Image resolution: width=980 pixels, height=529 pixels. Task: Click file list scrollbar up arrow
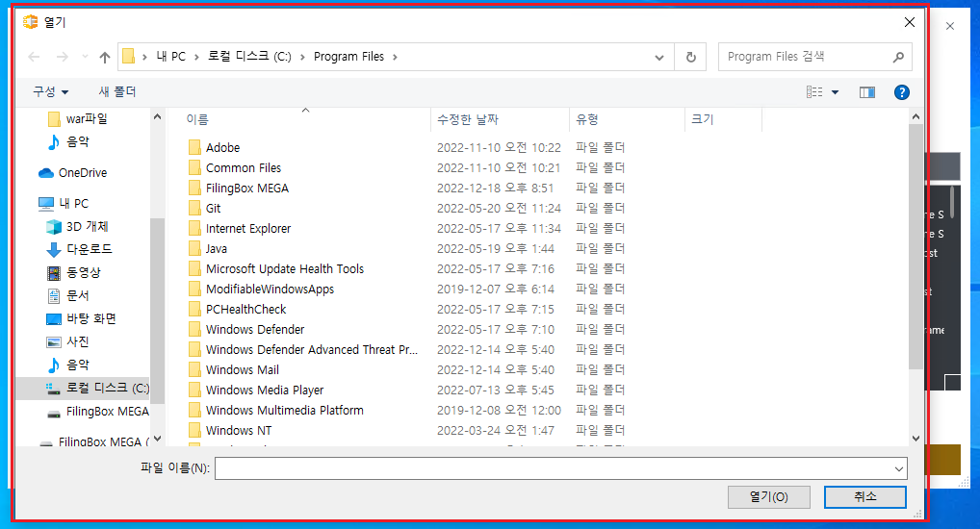[916, 116]
